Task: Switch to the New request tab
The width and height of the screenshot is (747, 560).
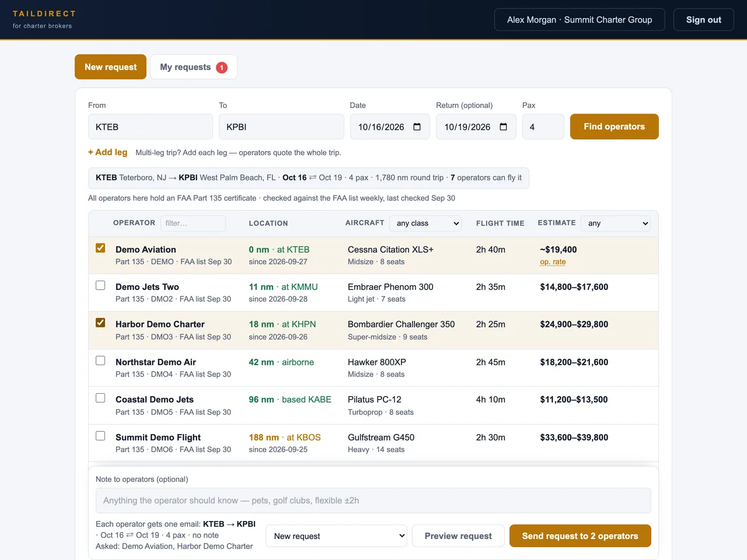Action: click(110, 67)
